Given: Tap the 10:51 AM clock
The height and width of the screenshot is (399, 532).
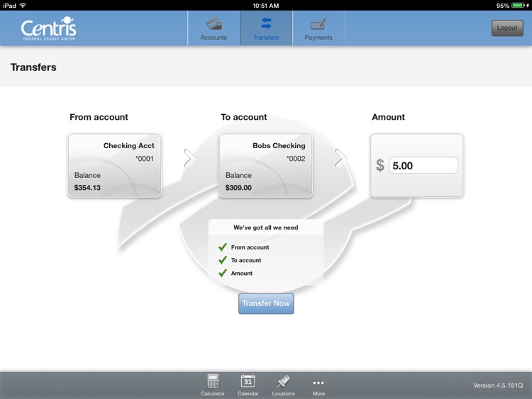Looking at the screenshot, I should point(266,6).
